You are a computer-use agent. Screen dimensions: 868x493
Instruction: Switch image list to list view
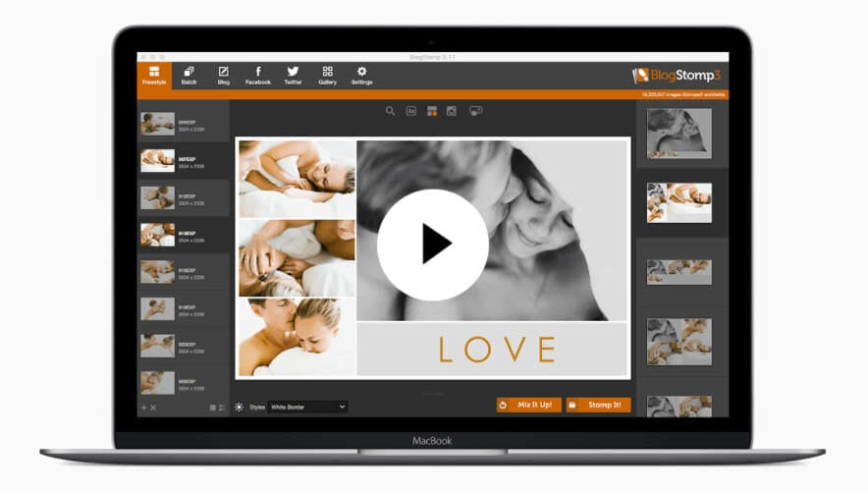tap(222, 408)
